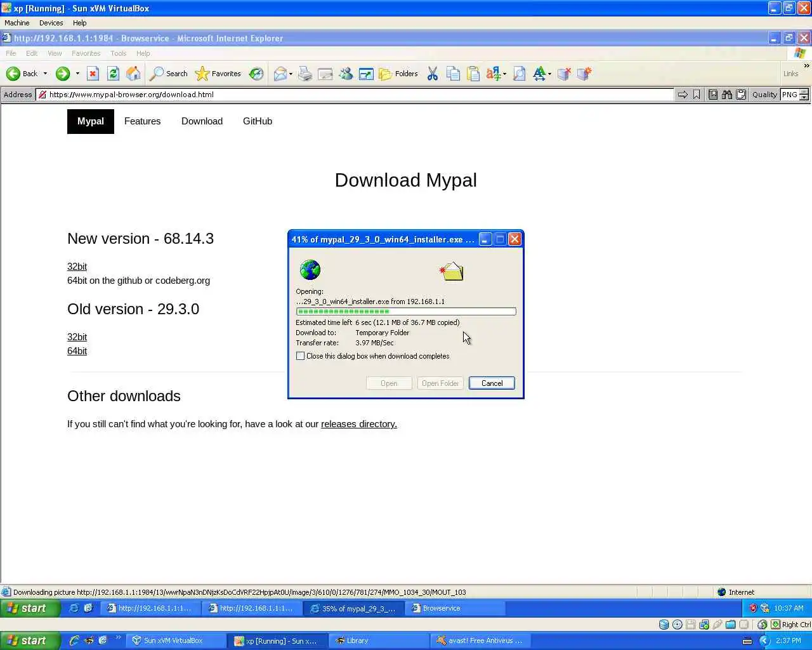Viewport: 812px width, 650px height.
Task: Click the Print Preview magnifier icon
Action: point(519,74)
